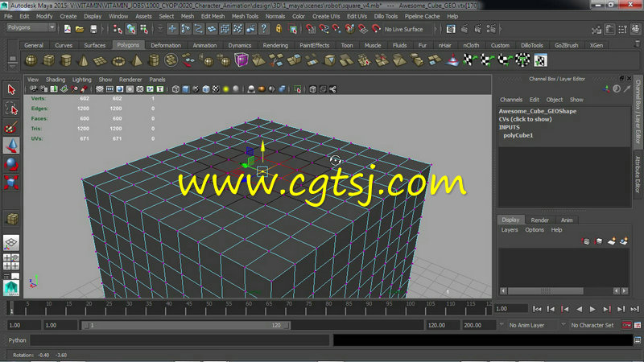Create a polygon torus from shelf

tap(118, 61)
